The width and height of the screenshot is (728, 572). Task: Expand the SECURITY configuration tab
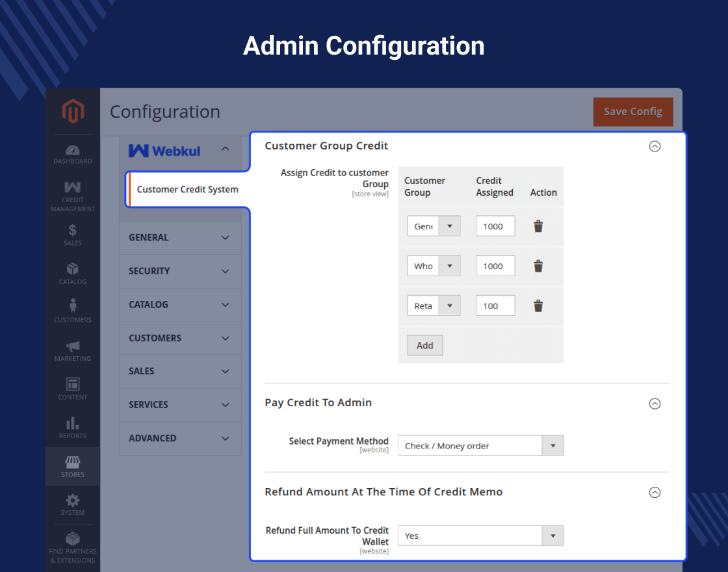click(179, 271)
